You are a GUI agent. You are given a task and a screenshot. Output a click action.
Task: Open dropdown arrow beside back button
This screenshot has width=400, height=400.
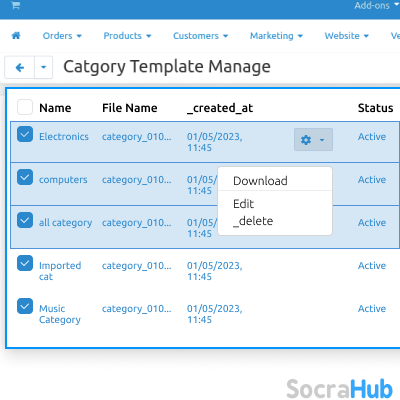tap(43, 68)
